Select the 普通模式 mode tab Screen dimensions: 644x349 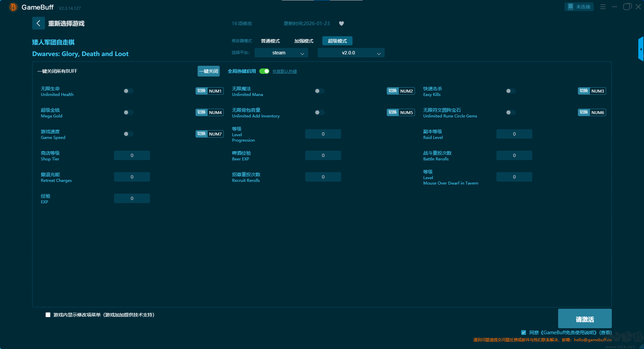tap(270, 41)
